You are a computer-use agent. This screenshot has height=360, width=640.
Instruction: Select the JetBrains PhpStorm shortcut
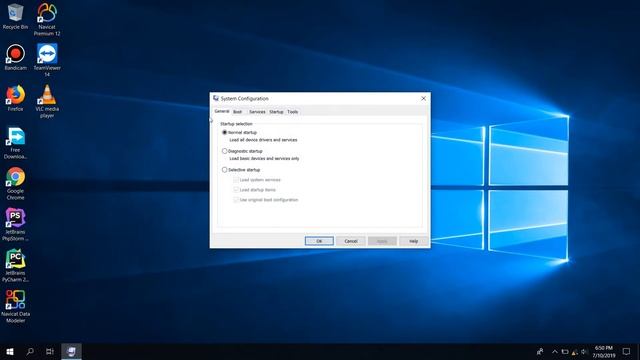[x=16, y=224]
